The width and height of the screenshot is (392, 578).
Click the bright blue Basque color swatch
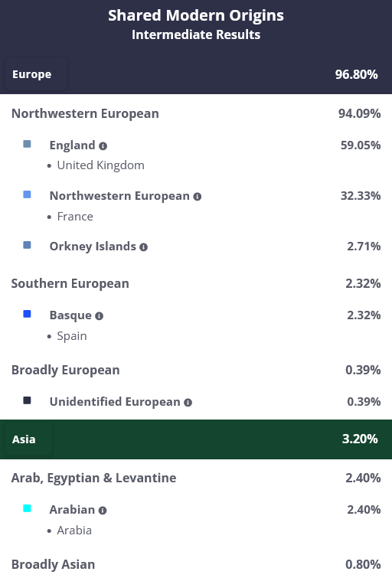27,314
